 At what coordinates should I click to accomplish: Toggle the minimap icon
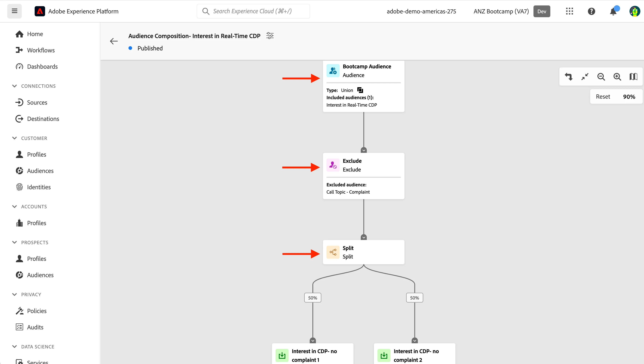pos(633,76)
